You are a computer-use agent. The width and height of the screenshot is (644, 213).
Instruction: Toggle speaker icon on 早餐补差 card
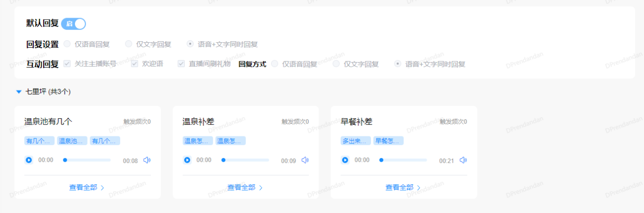coord(463,160)
